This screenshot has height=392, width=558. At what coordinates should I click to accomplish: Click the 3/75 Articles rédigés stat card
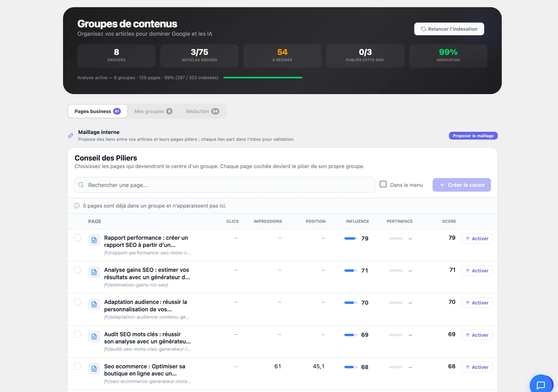click(199, 56)
